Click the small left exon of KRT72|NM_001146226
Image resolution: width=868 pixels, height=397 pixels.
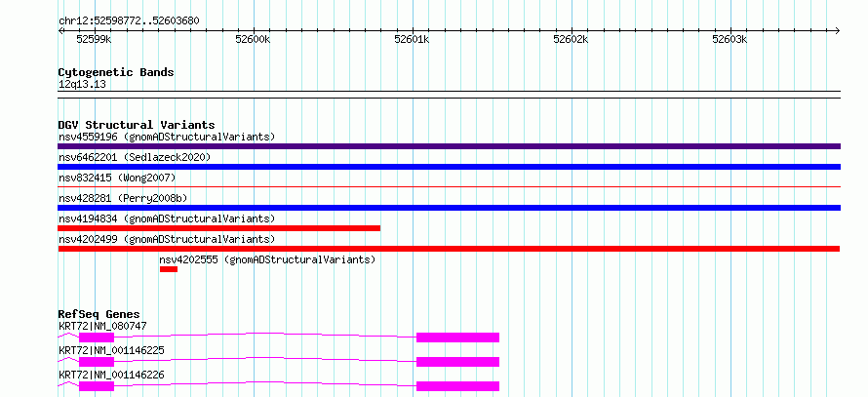pos(97,386)
